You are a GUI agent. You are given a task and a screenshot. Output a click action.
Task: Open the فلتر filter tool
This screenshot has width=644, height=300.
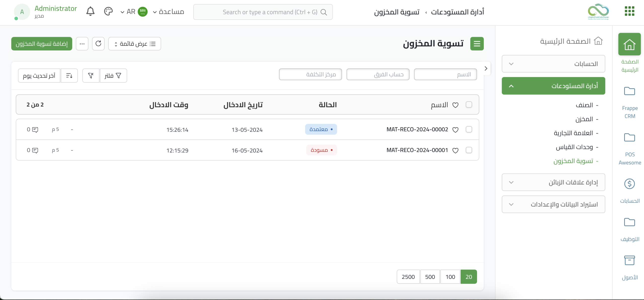(113, 75)
